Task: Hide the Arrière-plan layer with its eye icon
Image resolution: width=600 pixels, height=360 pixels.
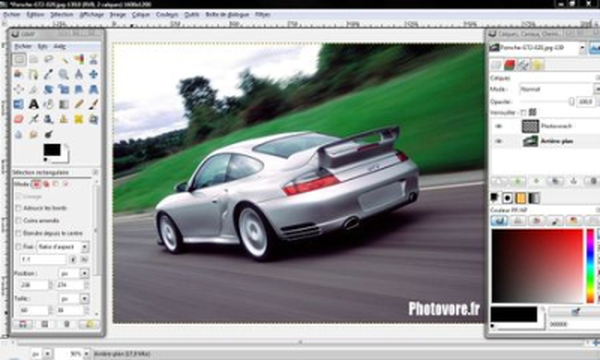Action: click(498, 141)
